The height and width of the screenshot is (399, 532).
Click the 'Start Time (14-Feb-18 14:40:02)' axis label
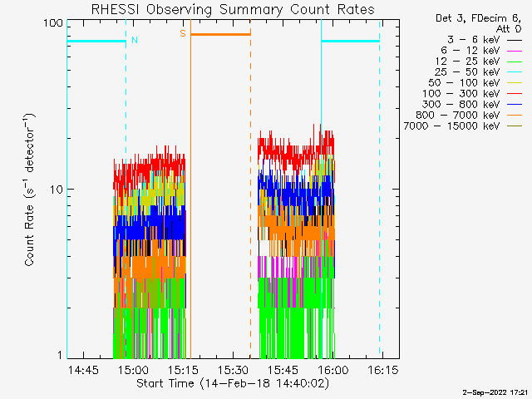tap(233, 384)
